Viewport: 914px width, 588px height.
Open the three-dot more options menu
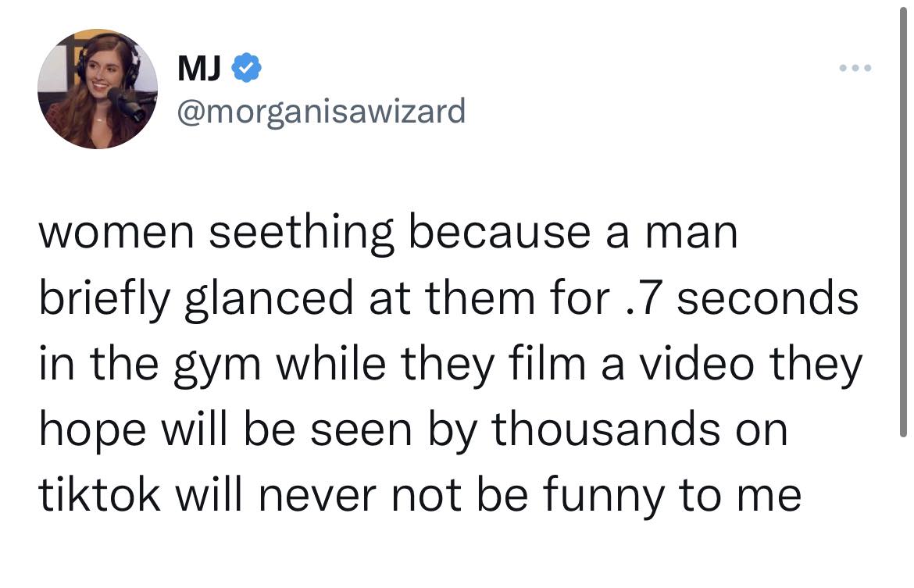point(855,69)
